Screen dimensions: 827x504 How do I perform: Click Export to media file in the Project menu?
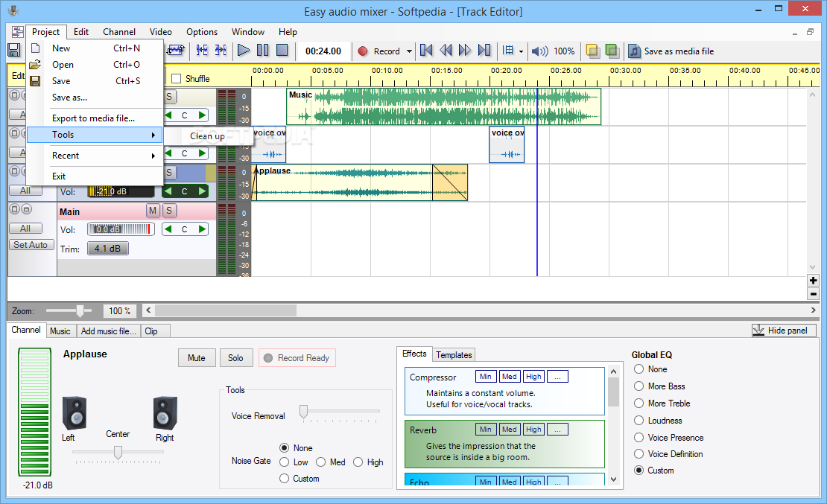(x=93, y=118)
